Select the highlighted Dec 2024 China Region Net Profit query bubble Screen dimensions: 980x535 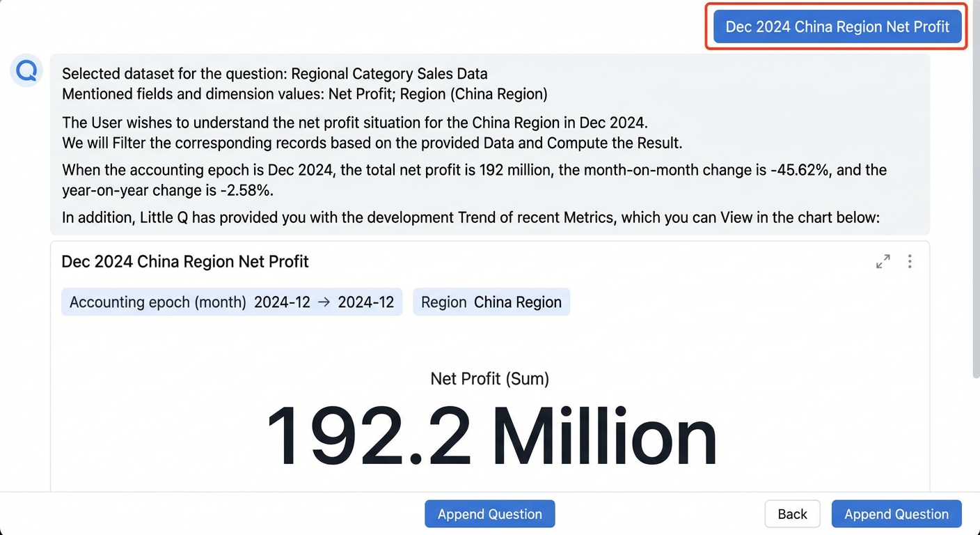click(x=837, y=26)
